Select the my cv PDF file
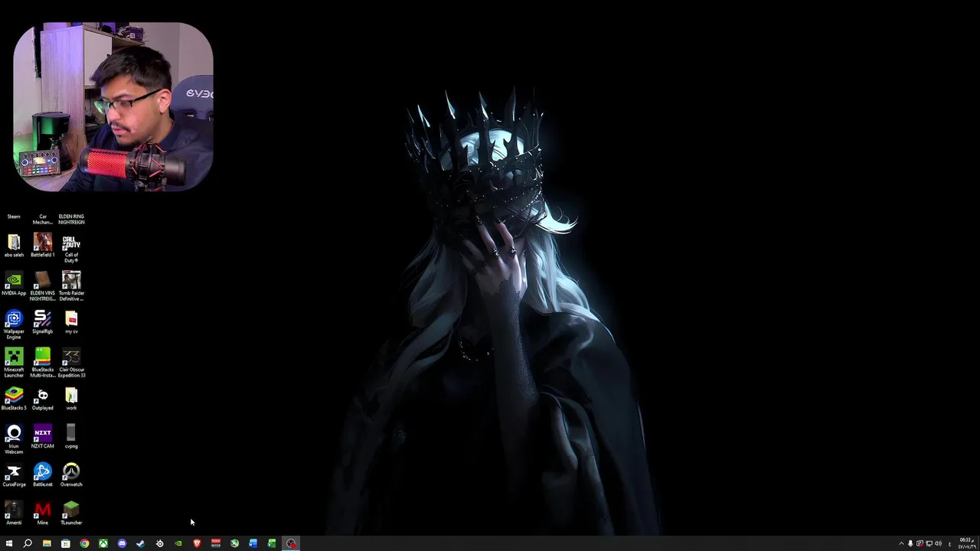The width and height of the screenshot is (980, 551). (71, 322)
